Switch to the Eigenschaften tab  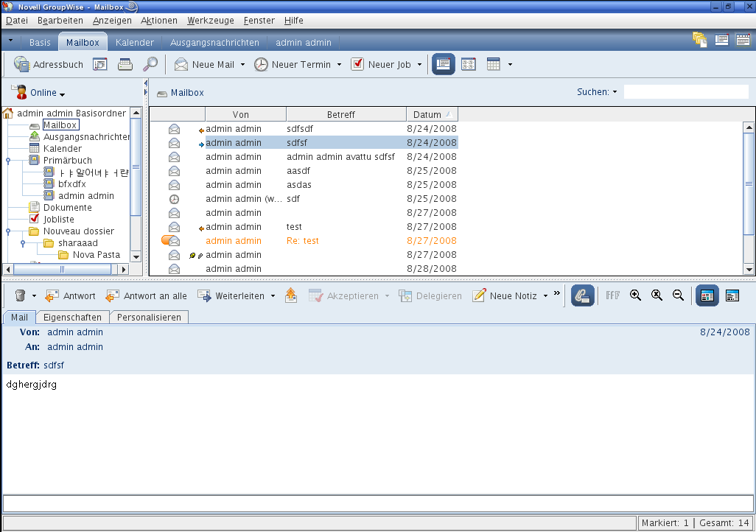click(72, 318)
